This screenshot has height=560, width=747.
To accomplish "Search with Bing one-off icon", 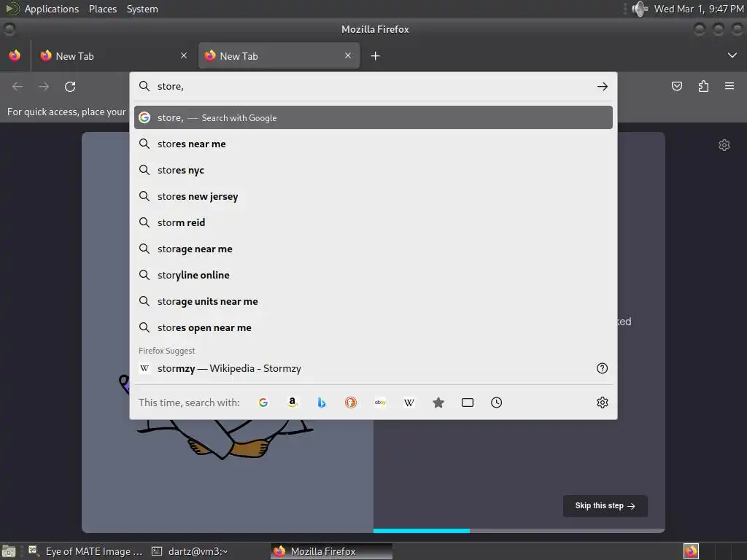I will 322,402.
